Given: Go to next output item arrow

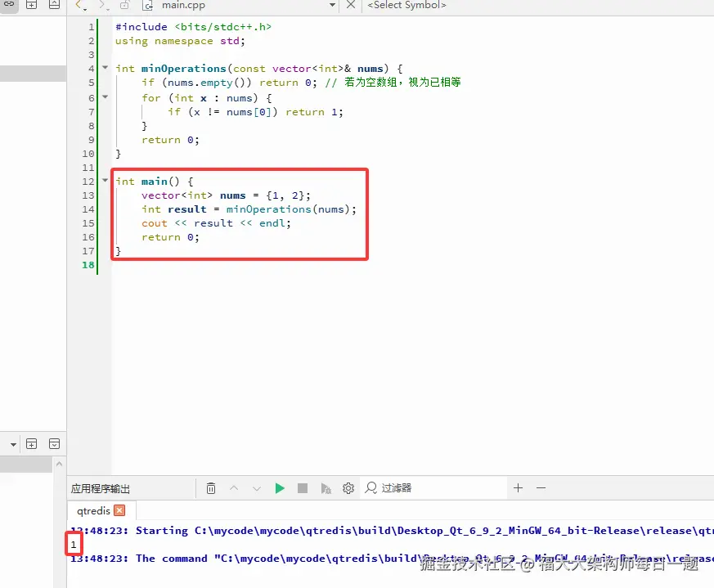Looking at the screenshot, I should pos(257,488).
